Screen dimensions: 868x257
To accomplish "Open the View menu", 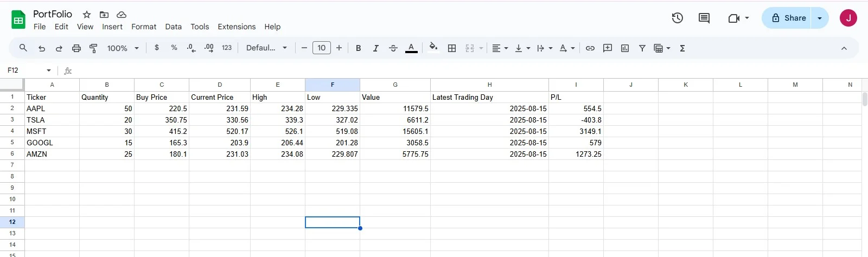I will point(85,27).
